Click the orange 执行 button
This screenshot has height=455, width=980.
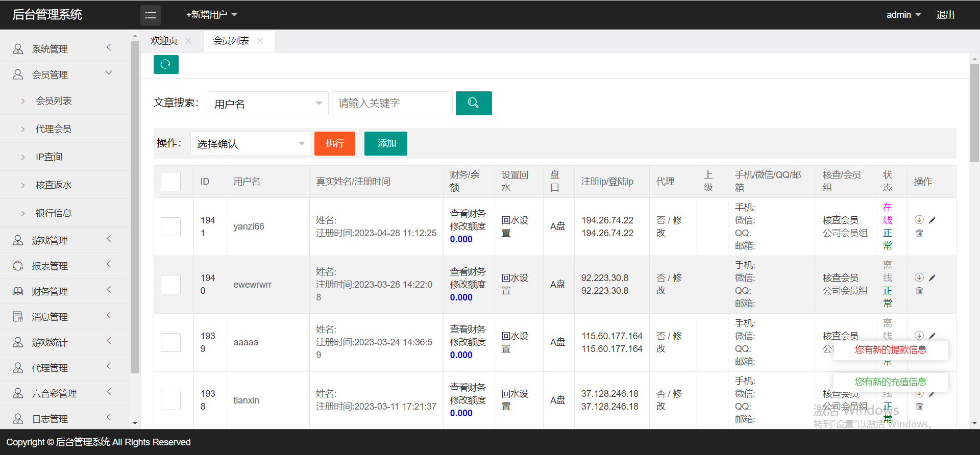pos(335,143)
